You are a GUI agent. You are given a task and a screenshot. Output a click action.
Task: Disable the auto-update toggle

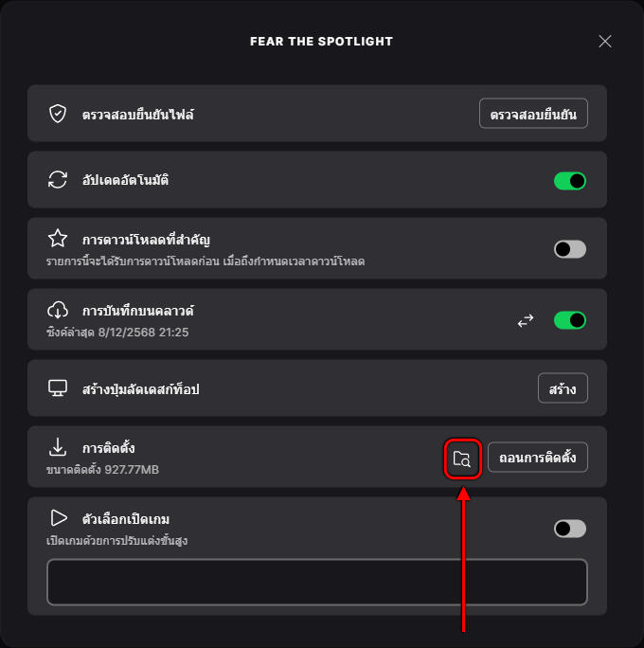coord(570,180)
